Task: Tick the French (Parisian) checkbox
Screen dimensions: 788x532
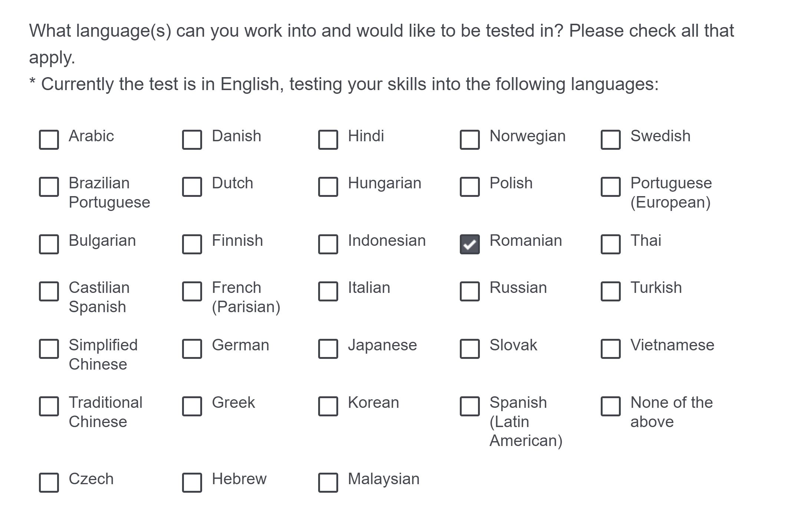Action: tap(192, 291)
